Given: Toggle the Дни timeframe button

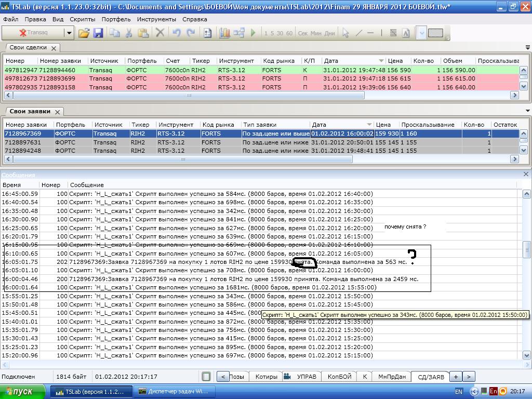Looking at the screenshot, I should tap(329, 33).
